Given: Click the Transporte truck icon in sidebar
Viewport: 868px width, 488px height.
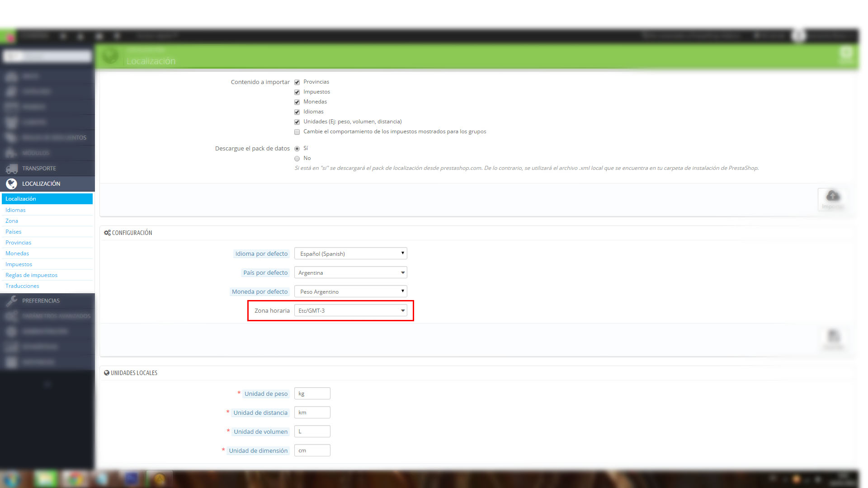Looking at the screenshot, I should click(x=12, y=169).
